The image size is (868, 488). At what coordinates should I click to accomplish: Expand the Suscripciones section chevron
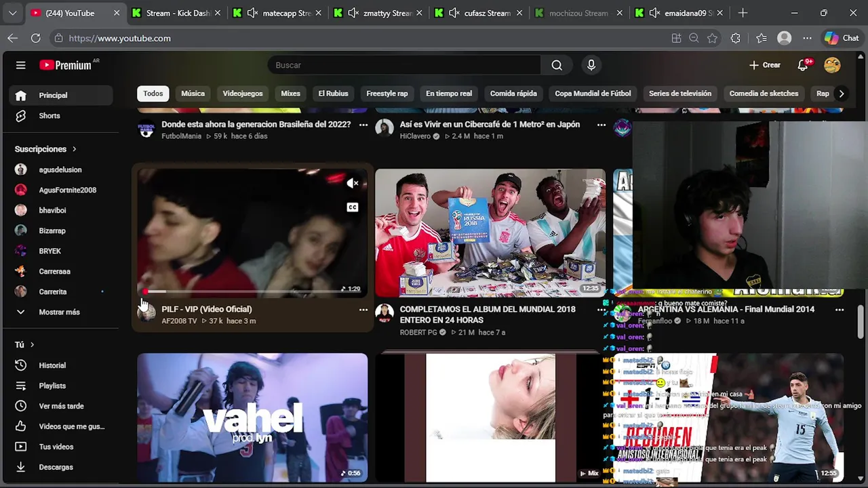tap(74, 149)
